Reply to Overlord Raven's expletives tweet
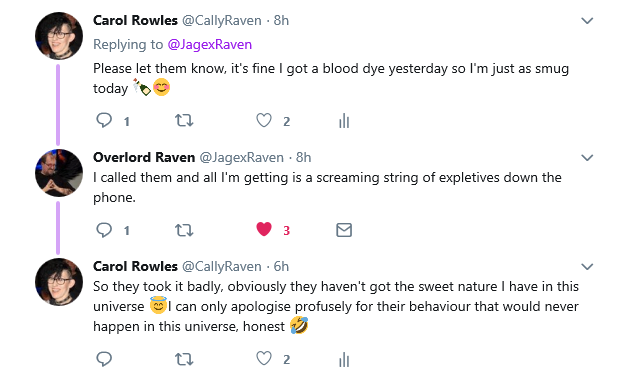Screen dimensions: 628x368 (x=104, y=230)
